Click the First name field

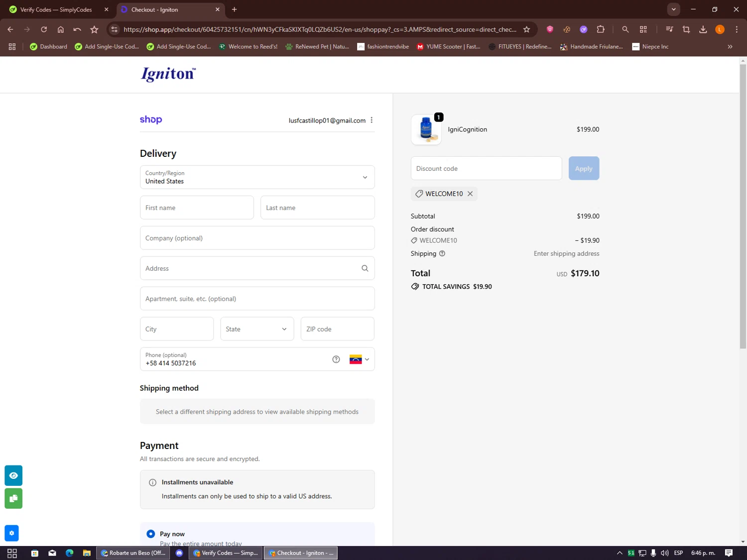(x=197, y=208)
